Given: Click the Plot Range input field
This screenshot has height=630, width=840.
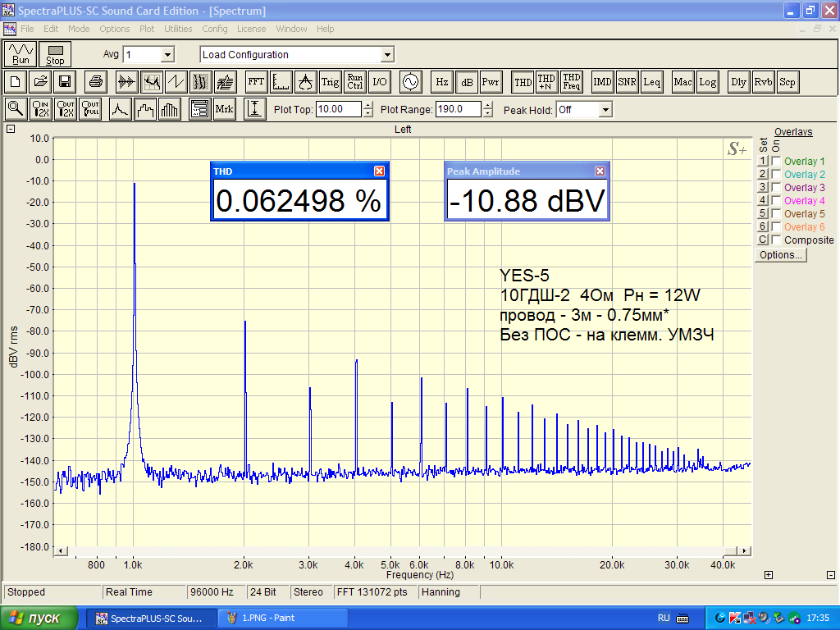Looking at the screenshot, I should (457, 109).
